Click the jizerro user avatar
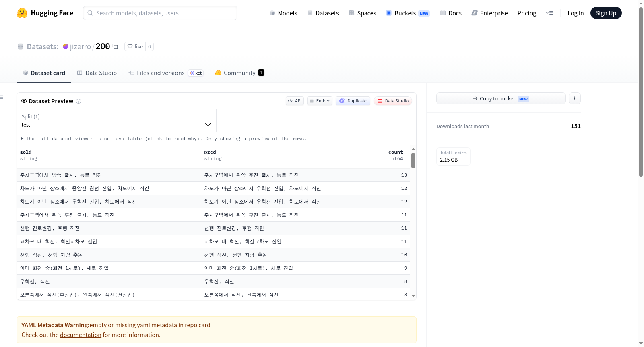 pyautogui.click(x=66, y=46)
